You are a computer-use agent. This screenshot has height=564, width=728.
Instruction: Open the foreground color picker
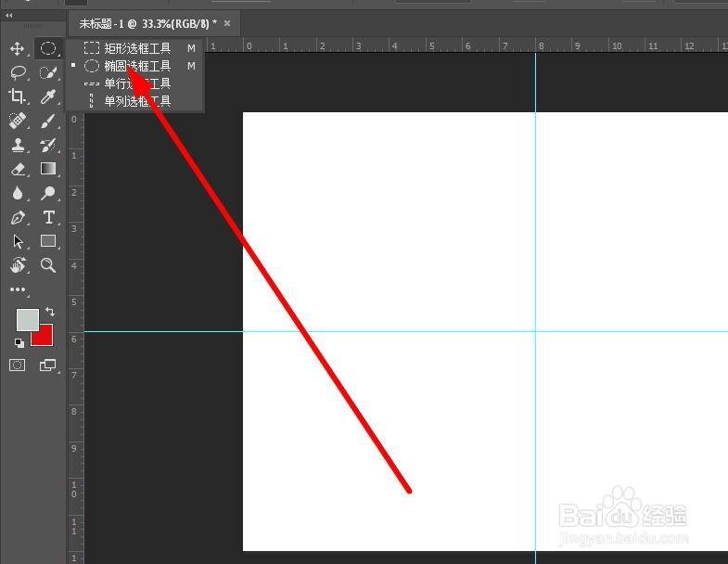(27, 319)
